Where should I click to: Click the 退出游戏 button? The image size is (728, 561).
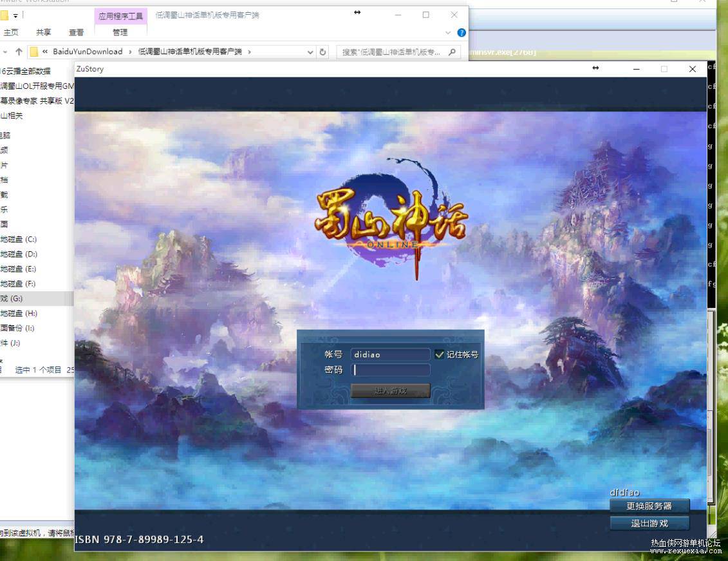[x=649, y=524]
